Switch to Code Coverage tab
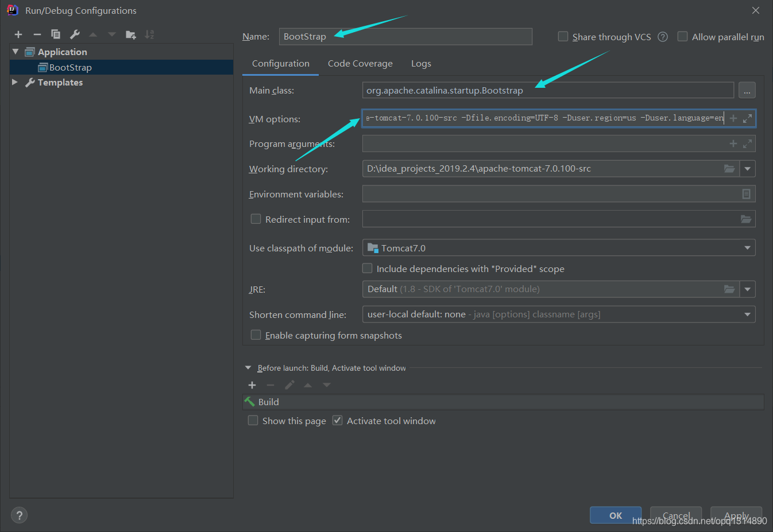The width and height of the screenshot is (773, 532). click(360, 64)
